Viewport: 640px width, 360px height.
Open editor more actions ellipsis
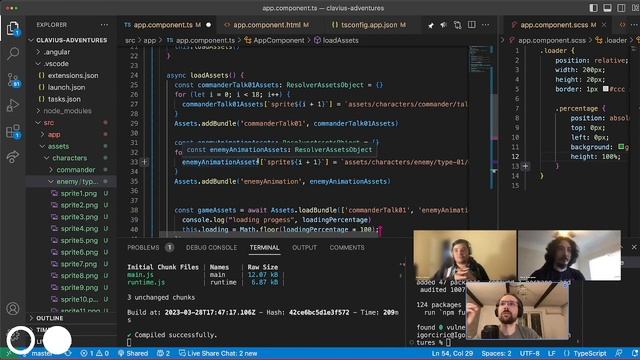[x=485, y=25]
